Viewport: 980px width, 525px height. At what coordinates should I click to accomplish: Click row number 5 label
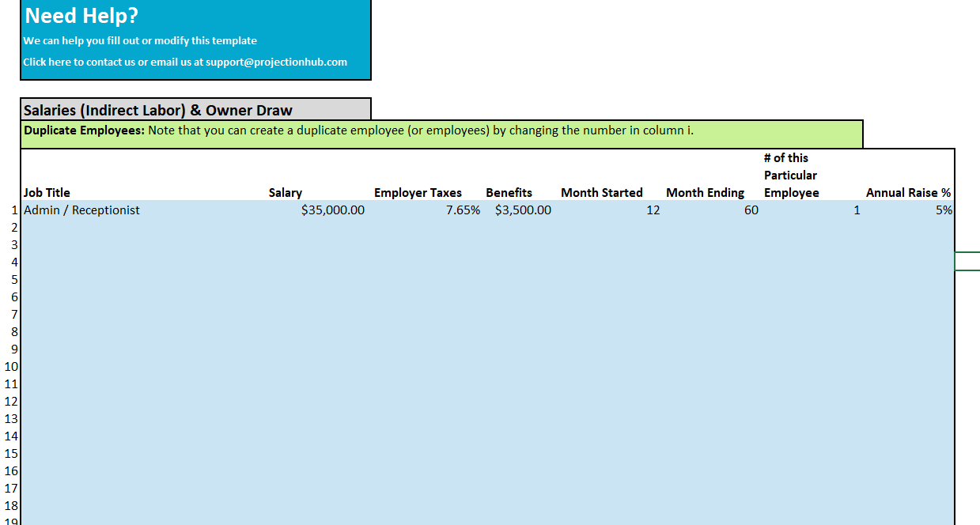coord(13,279)
